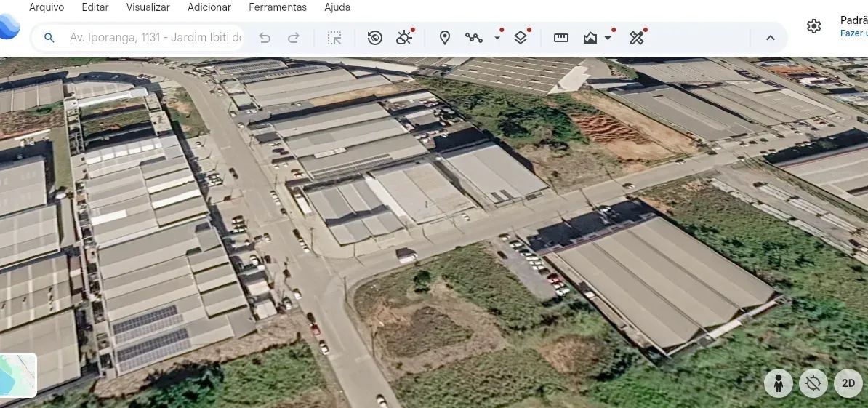Screen dimensions: 868x408
Task: Activate Street View pegman button
Action: click(779, 383)
